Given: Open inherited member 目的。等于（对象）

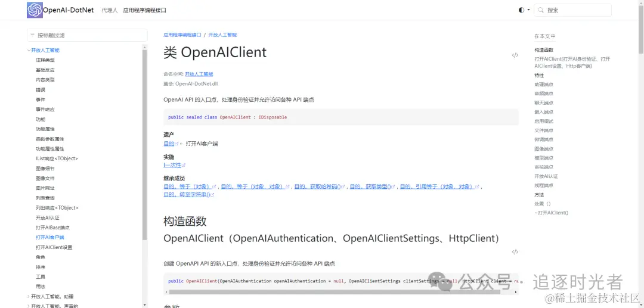Looking at the screenshot, I should click(187, 186).
